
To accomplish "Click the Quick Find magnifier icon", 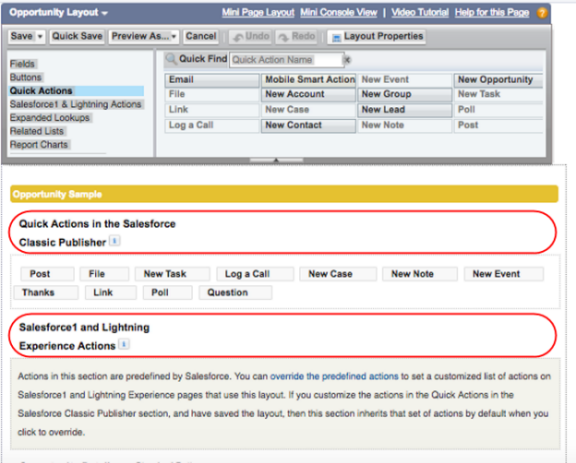I will (171, 59).
